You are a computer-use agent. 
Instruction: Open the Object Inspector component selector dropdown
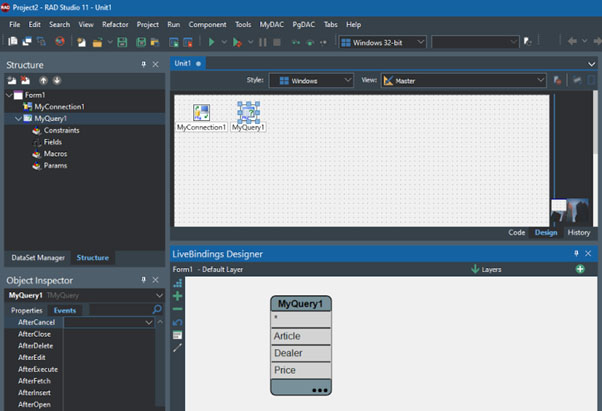[x=159, y=295]
